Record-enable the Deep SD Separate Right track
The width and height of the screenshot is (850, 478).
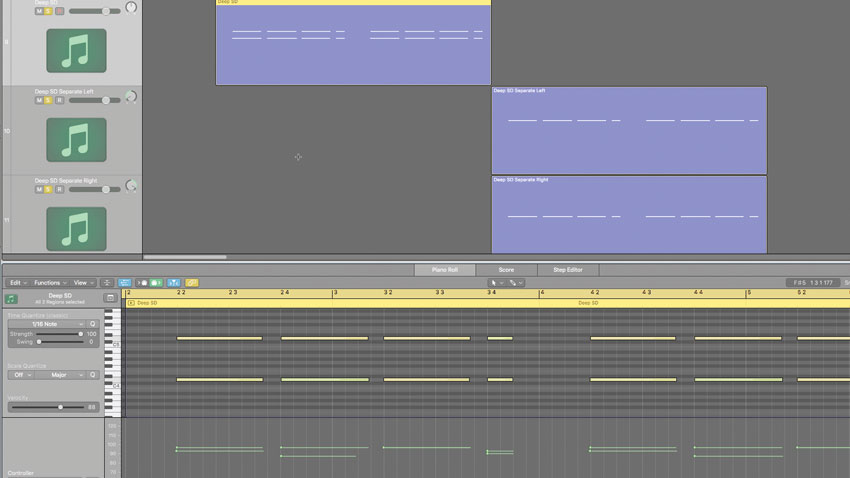click(60, 189)
